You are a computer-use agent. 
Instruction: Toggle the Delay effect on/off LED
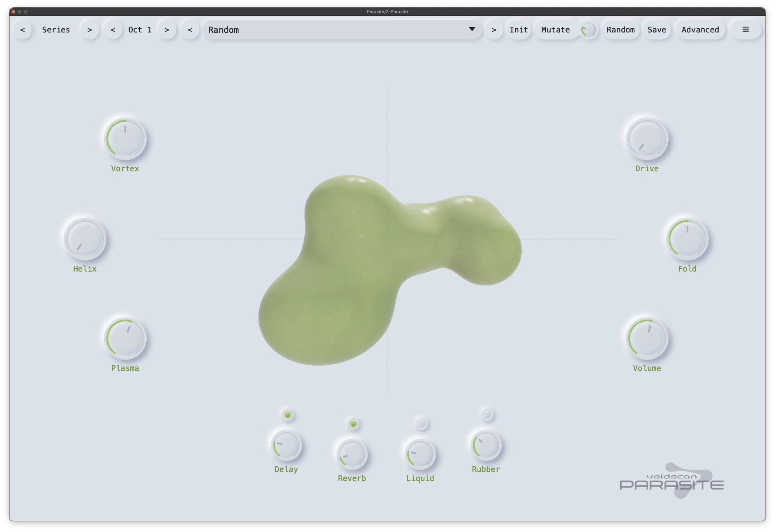(x=288, y=415)
